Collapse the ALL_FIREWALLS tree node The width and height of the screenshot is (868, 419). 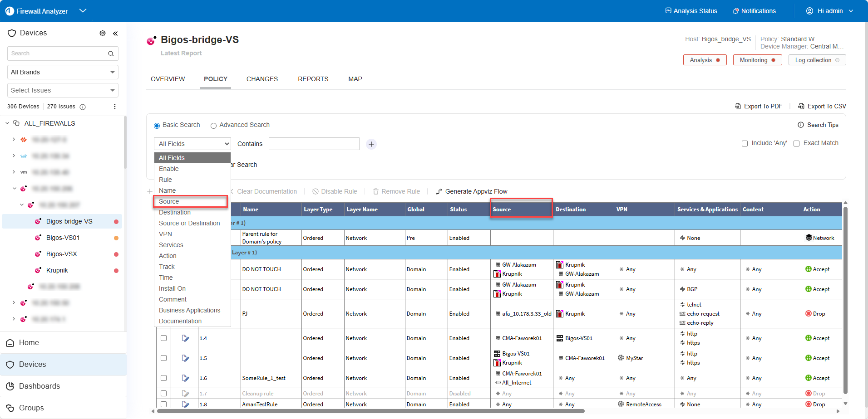7,123
